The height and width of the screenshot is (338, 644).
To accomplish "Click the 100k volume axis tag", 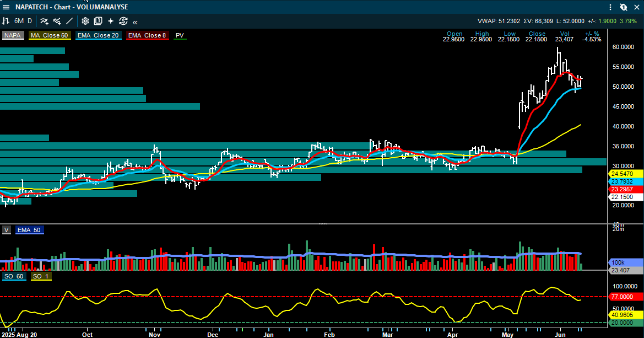I will 625,262.
